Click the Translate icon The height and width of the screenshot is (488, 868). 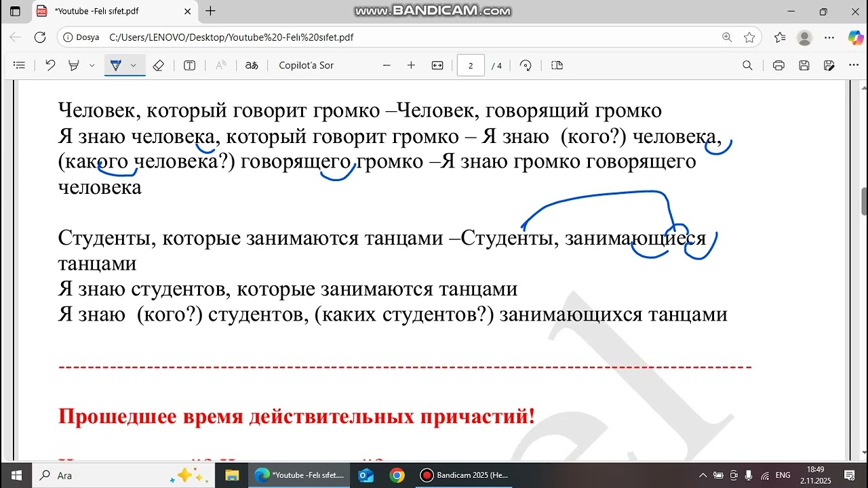[x=252, y=66]
